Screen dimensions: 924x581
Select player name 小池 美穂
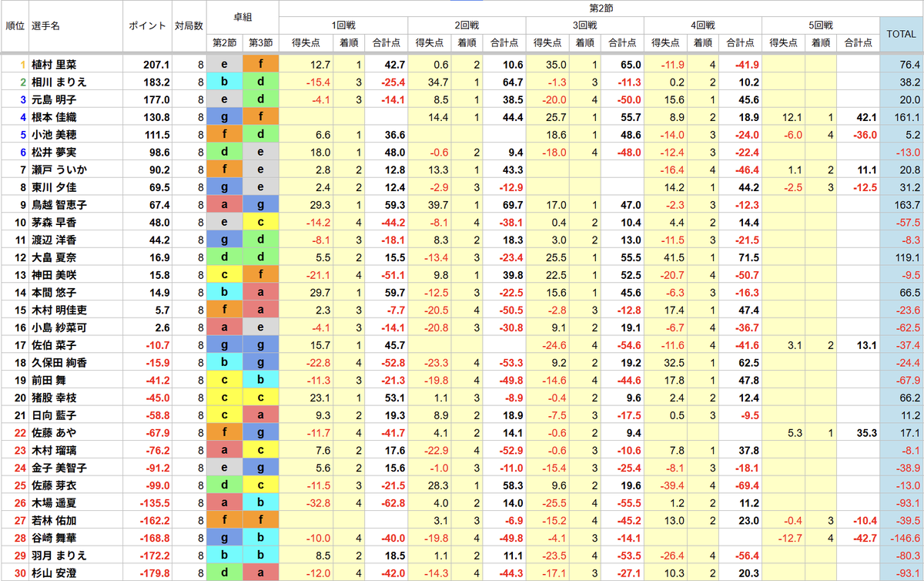tap(54, 134)
